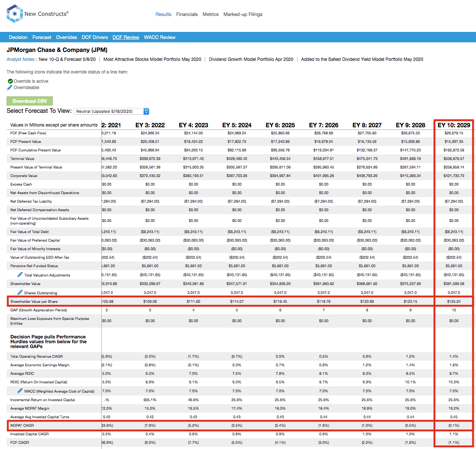Click the $109.06 per-share value for 2022
Screen dimensions: 476x449
[150, 302]
